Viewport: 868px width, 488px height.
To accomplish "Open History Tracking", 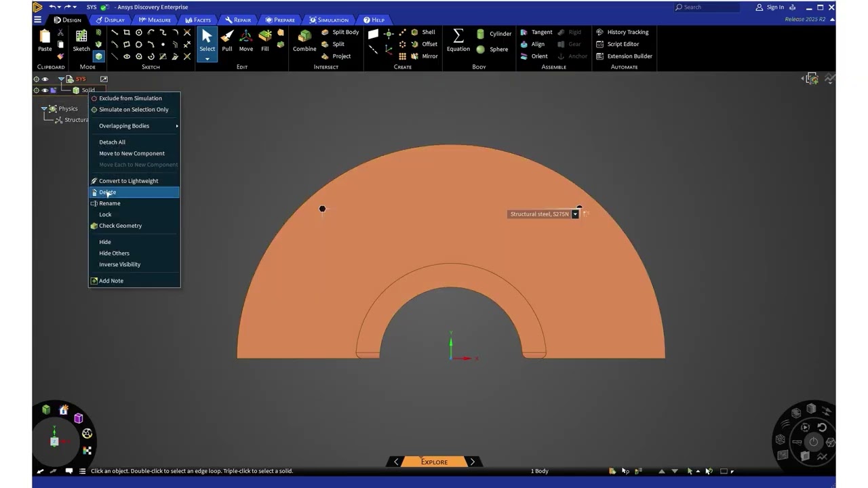I will pyautogui.click(x=622, y=32).
